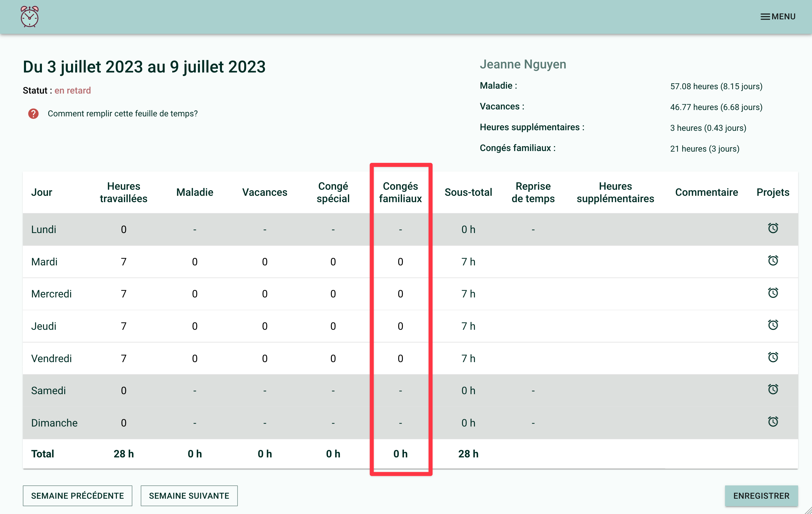The width and height of the screenshot is (812, 514).
Task: Open Jeudi's projects clock icon
Action: (772, 325)
